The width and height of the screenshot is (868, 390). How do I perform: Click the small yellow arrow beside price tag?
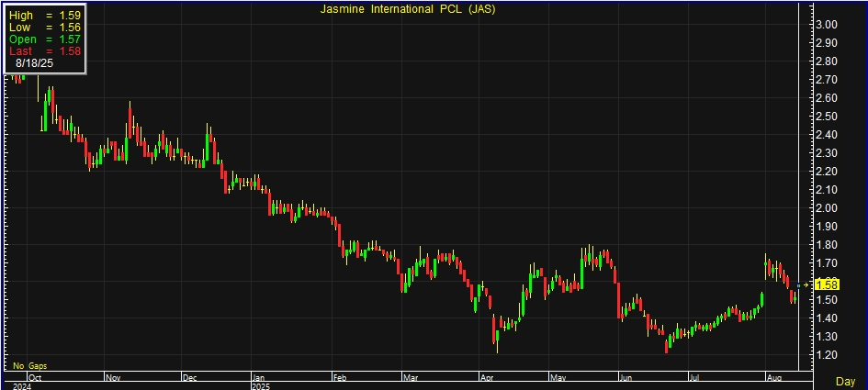tap(806, 285)
